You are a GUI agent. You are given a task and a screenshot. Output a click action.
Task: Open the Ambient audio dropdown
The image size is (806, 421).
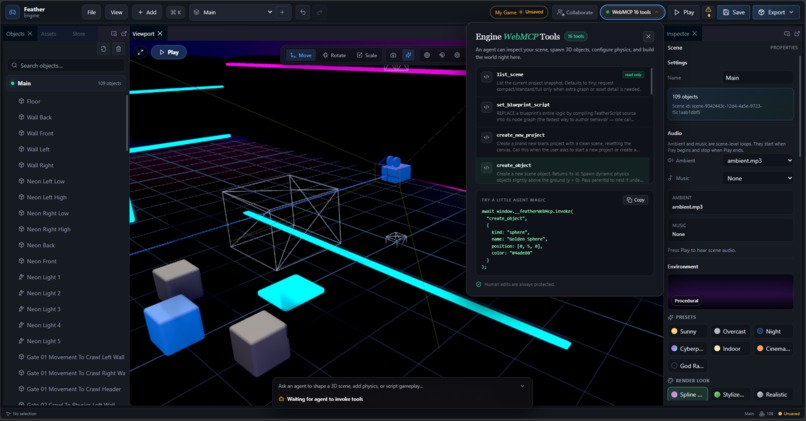point(758,161)
